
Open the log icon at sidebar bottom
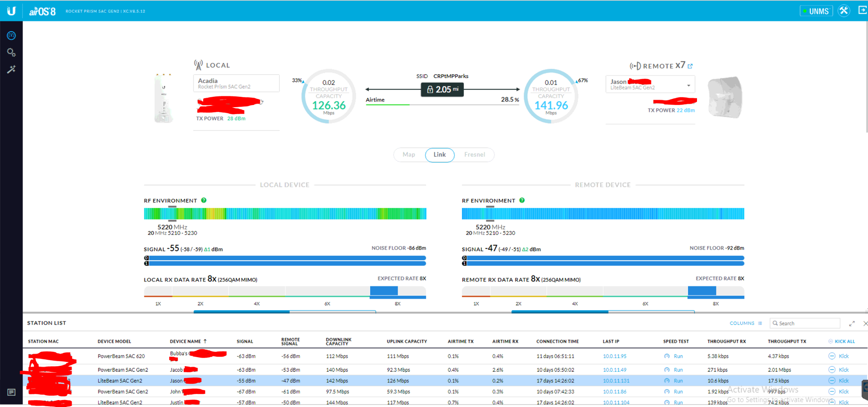pos(11,392)
